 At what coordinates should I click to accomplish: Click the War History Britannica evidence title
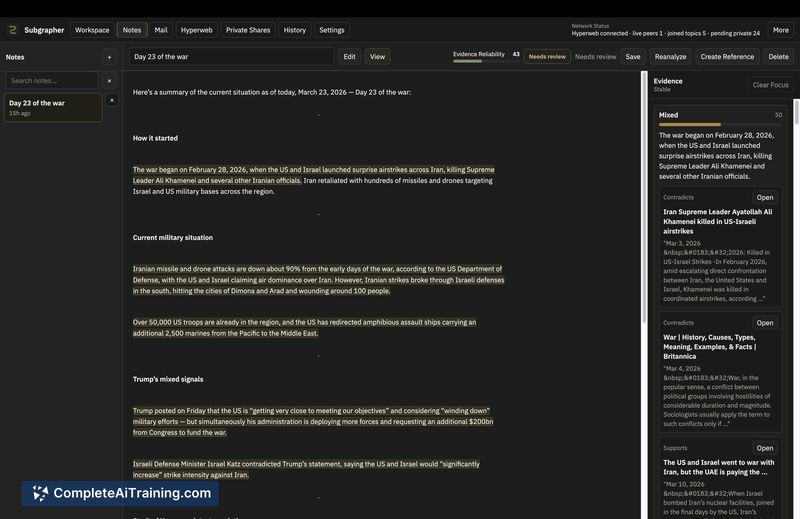pos(710,347)
